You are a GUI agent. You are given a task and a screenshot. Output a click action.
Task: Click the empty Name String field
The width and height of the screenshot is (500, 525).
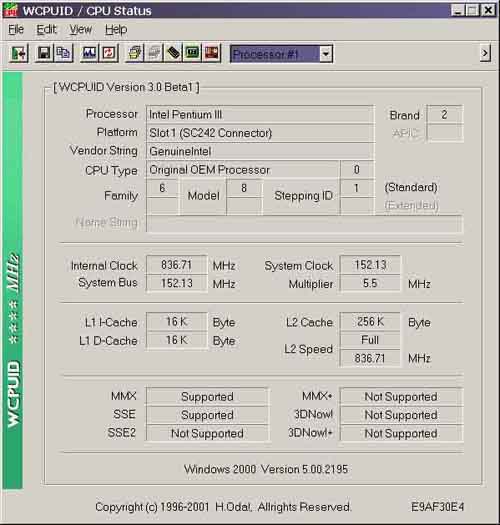(x=304, y=223)
